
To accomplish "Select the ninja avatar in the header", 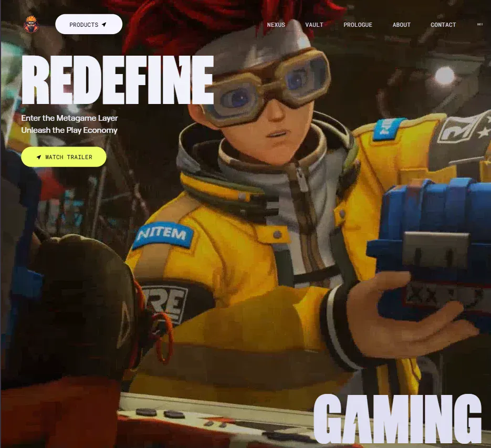I will coord(31,24).
